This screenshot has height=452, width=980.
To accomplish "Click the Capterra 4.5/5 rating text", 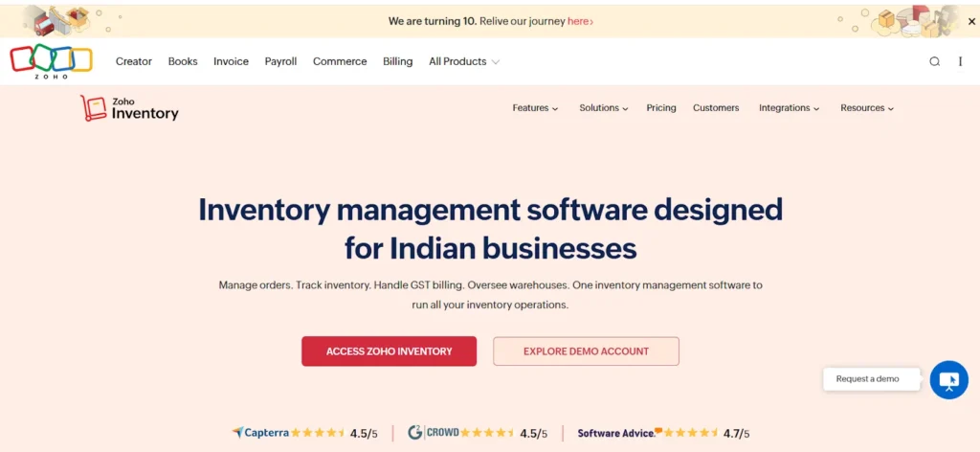I will coord(364,433).
